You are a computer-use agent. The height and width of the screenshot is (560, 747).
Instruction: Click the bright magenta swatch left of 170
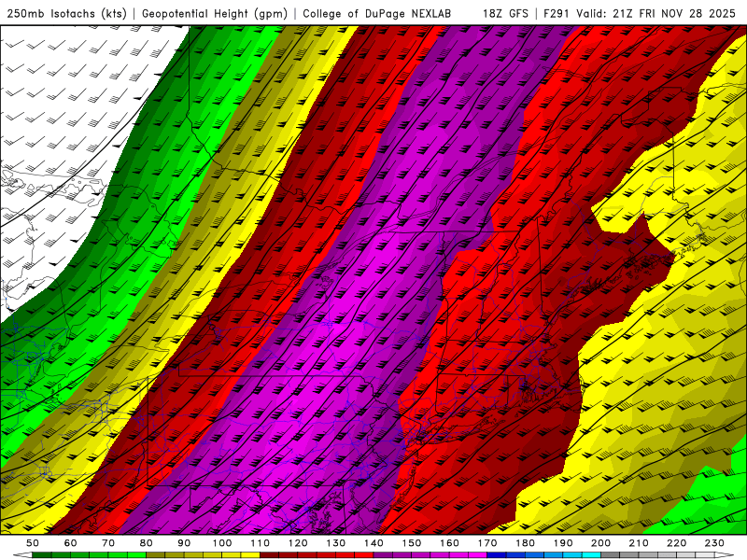pyautogui.click(x=478, y=554)
